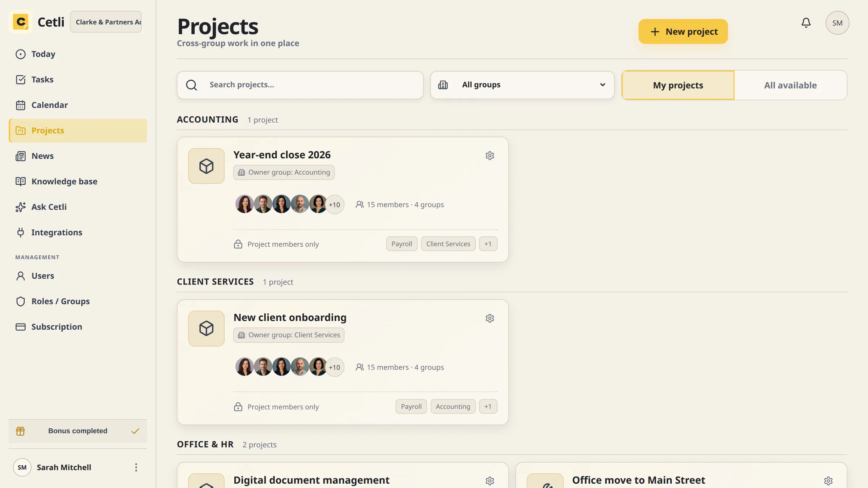
Task: Open the Today sidebar item
Action: (78, 54)
